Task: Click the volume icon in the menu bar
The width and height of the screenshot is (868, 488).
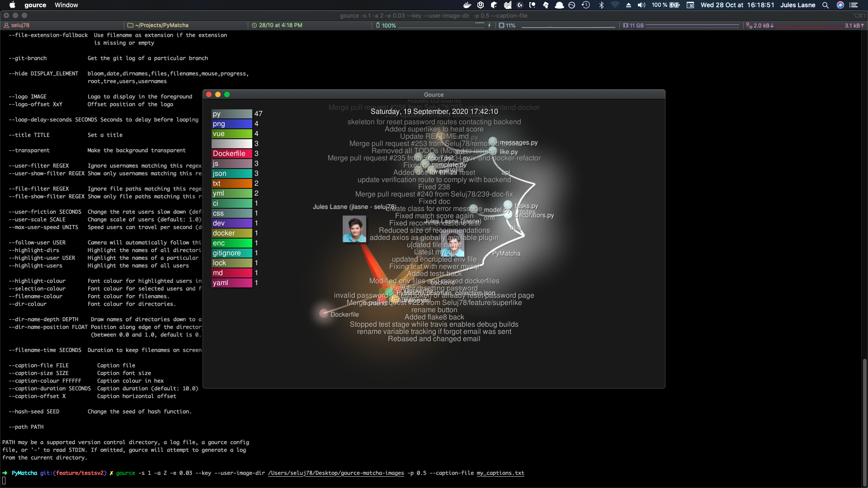Action: pyautogui.click(x=642, y=5)
